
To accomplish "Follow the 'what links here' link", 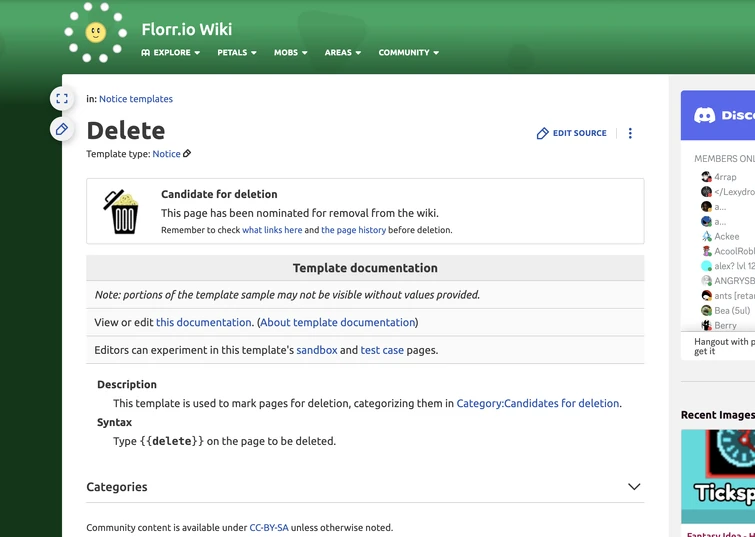I will pyautogui.click(x=272, y=230).
